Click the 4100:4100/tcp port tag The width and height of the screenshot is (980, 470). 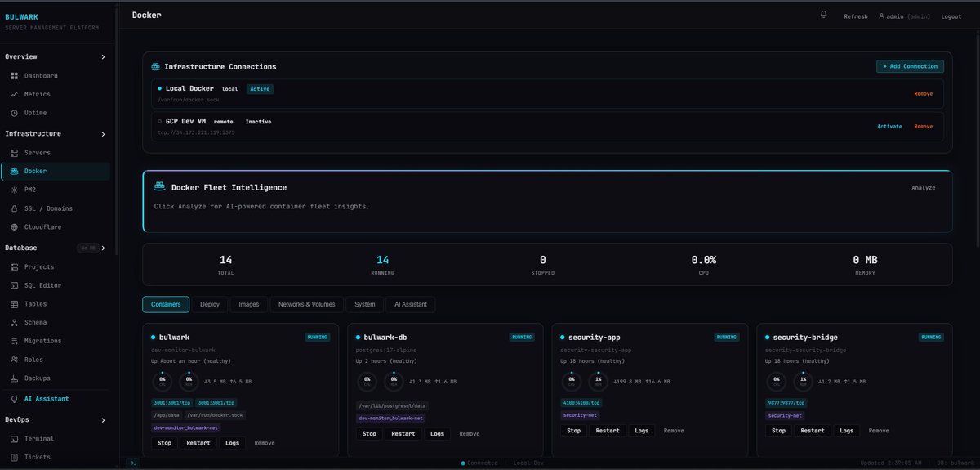pyautogui.click(x=581, y=402)
